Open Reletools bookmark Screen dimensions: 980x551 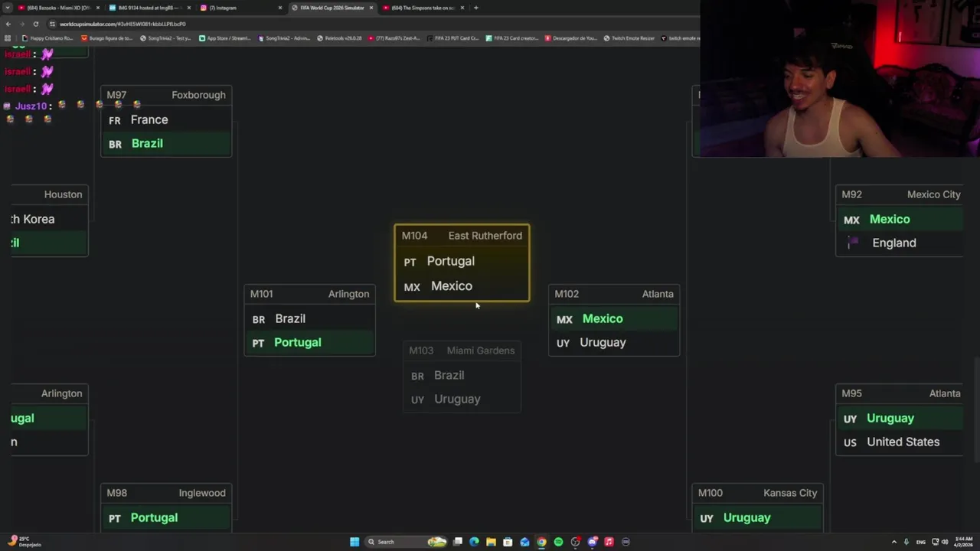tap(339, 38)
